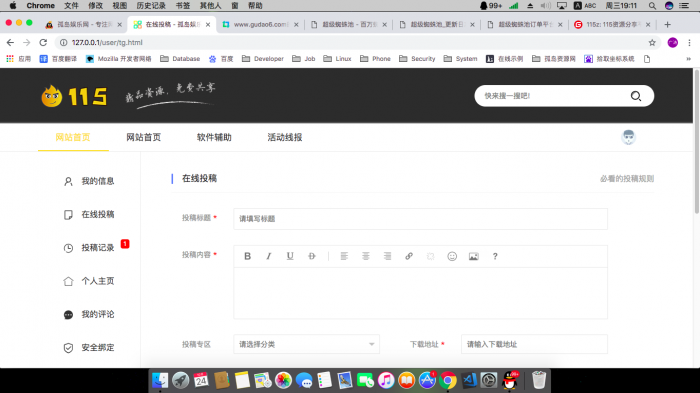
Task: Open the Developer bookmarks folder
Action: (x=262, y=59)
